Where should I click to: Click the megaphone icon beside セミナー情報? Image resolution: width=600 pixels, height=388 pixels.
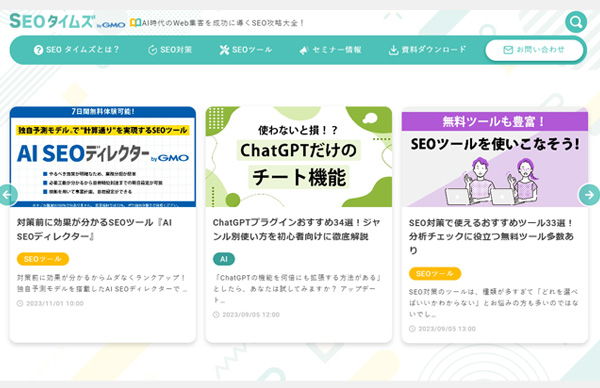[304, 50]
